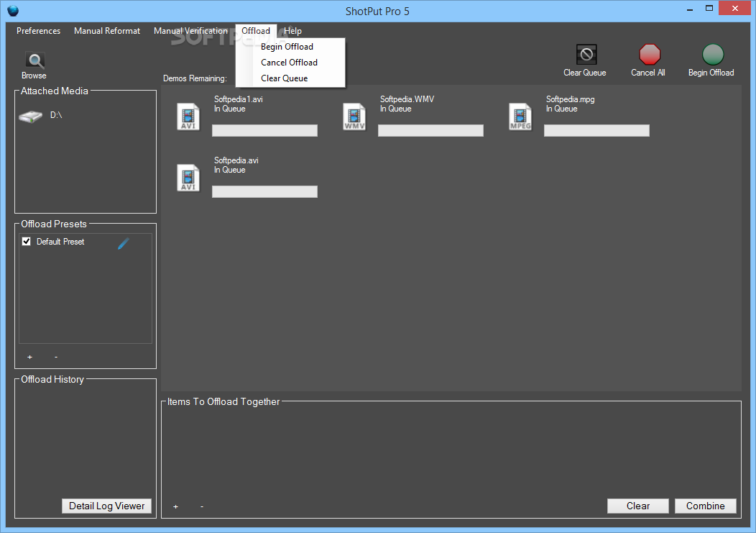
Task: Select the Softpedia.avi file name
Action: coord(236,160)
